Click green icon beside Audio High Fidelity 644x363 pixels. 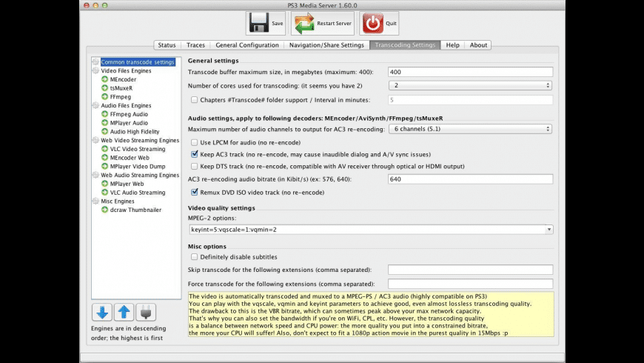104,132
